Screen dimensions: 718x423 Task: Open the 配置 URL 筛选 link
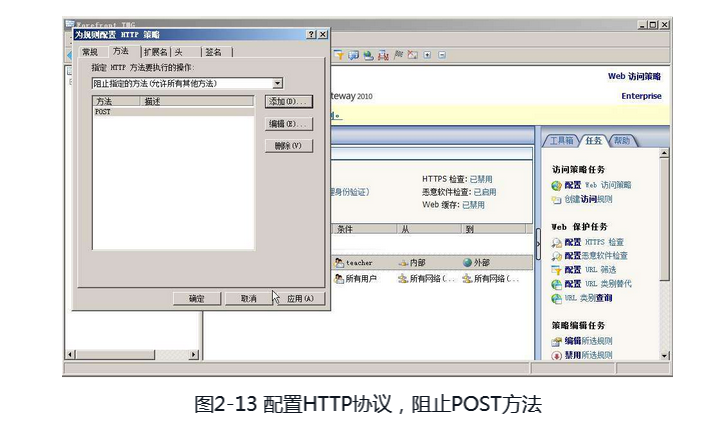590,270
